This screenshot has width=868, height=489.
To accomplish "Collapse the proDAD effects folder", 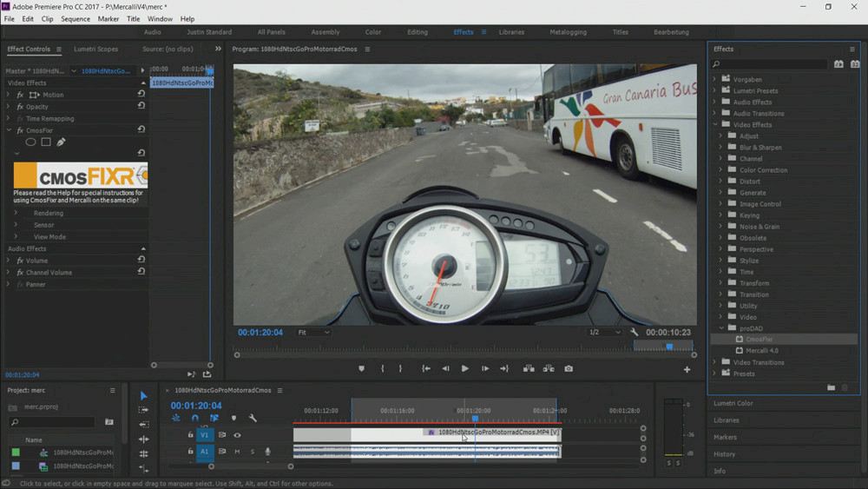I will (720, 327).
